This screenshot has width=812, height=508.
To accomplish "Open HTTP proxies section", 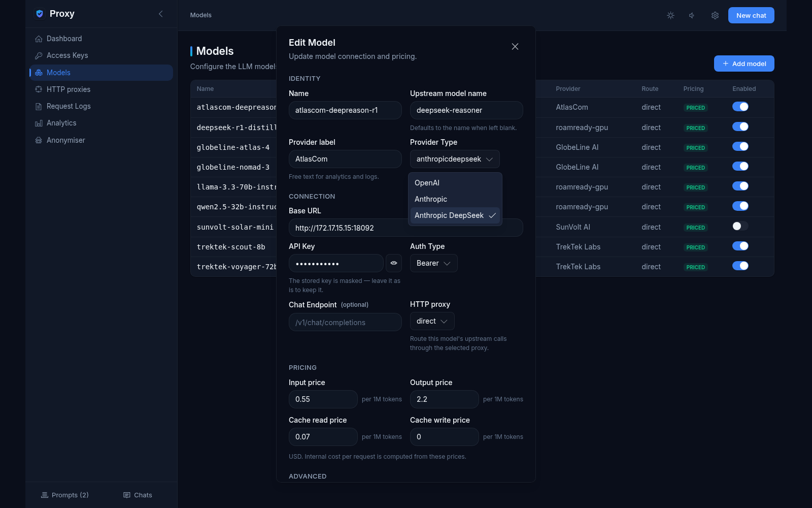I will click(x=101, y=89).
